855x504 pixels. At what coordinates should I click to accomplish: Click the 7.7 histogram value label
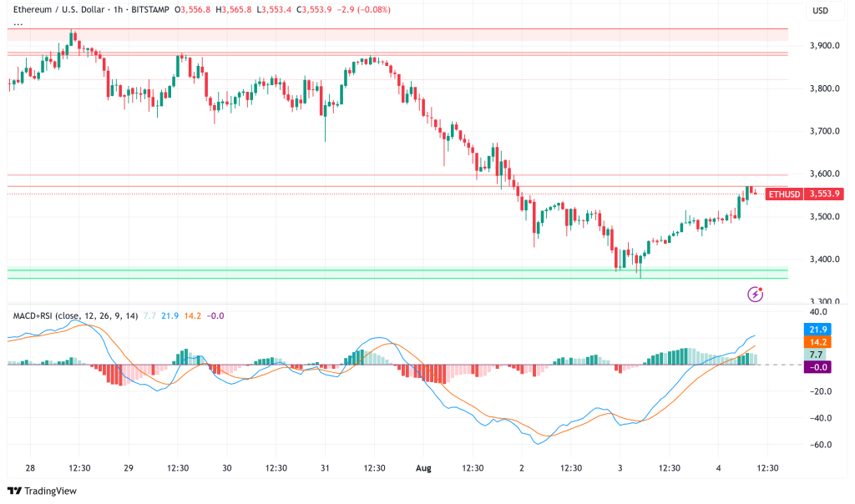pyautogui.click(x=816, y=355)
